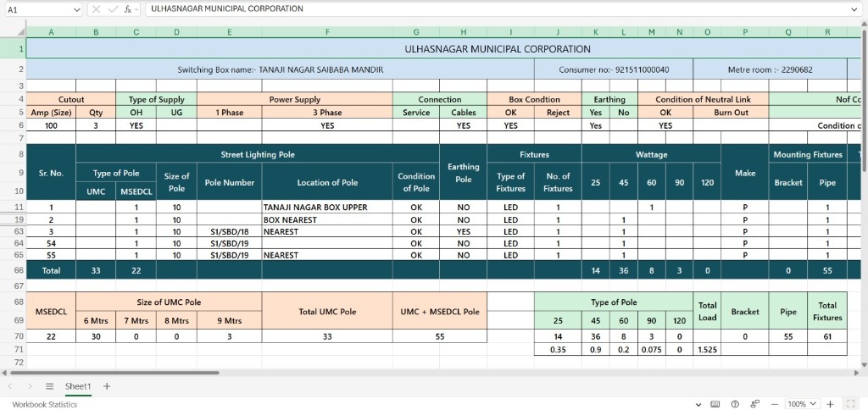Select the UMC + MSEDCL Pole header
Image resolution: width=868 pixels, height=410 pixels.
click(440, 311)
